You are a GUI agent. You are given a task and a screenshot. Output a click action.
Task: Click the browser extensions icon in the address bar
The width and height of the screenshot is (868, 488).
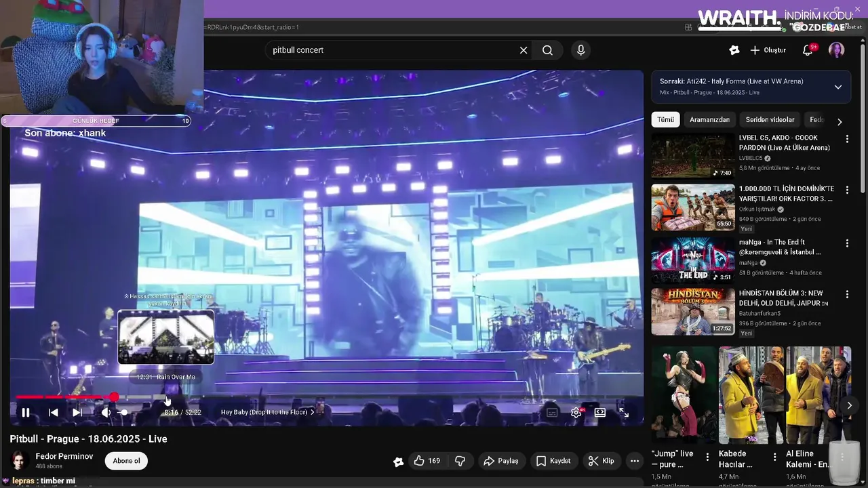(x=688, y=27)
